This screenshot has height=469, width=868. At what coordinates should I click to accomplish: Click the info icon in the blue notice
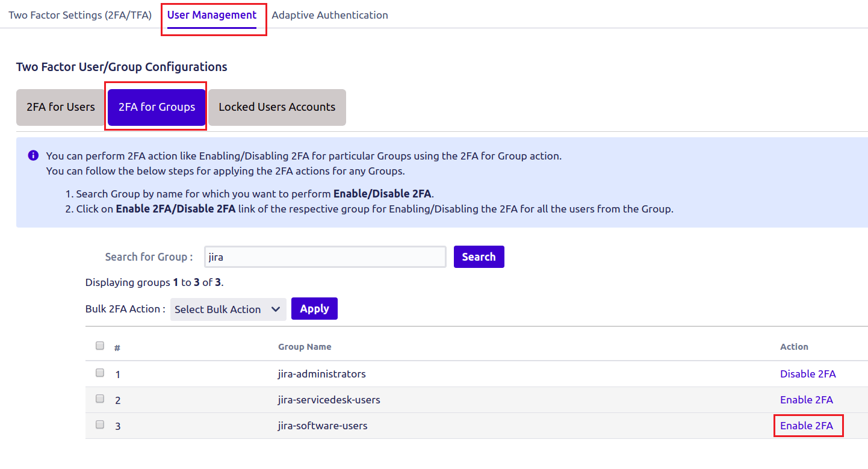[x=33, y=156]
